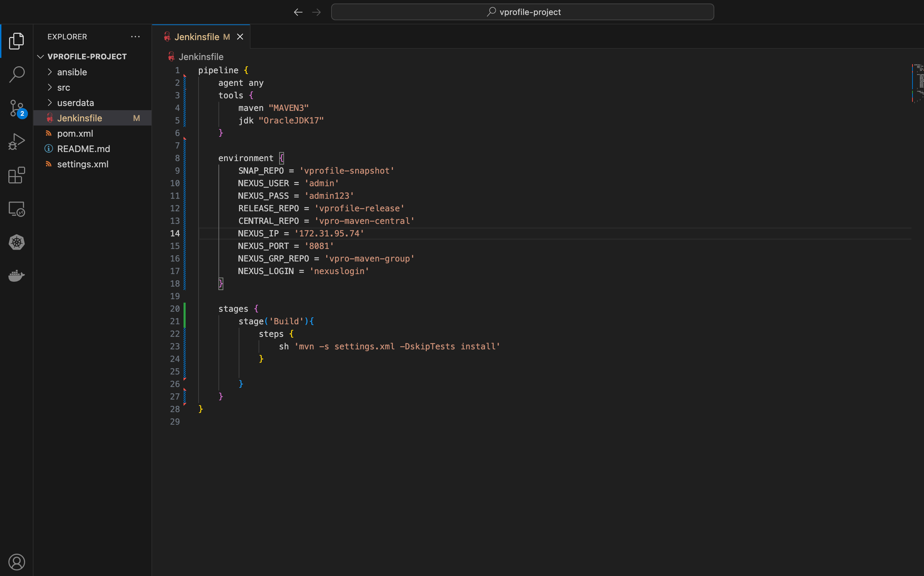Open the Run and Debug view
The image size is (924, 576).
(x=16, y=142)
